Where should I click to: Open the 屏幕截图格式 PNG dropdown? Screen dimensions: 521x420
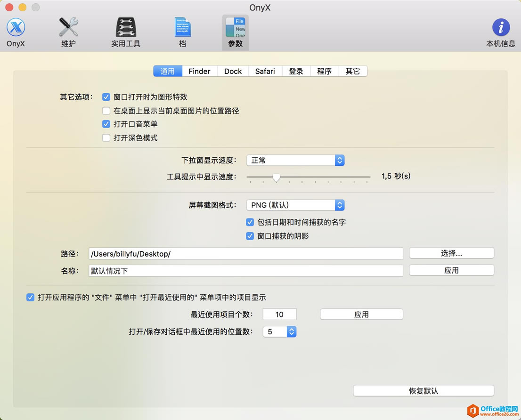[x=295, y=205]
